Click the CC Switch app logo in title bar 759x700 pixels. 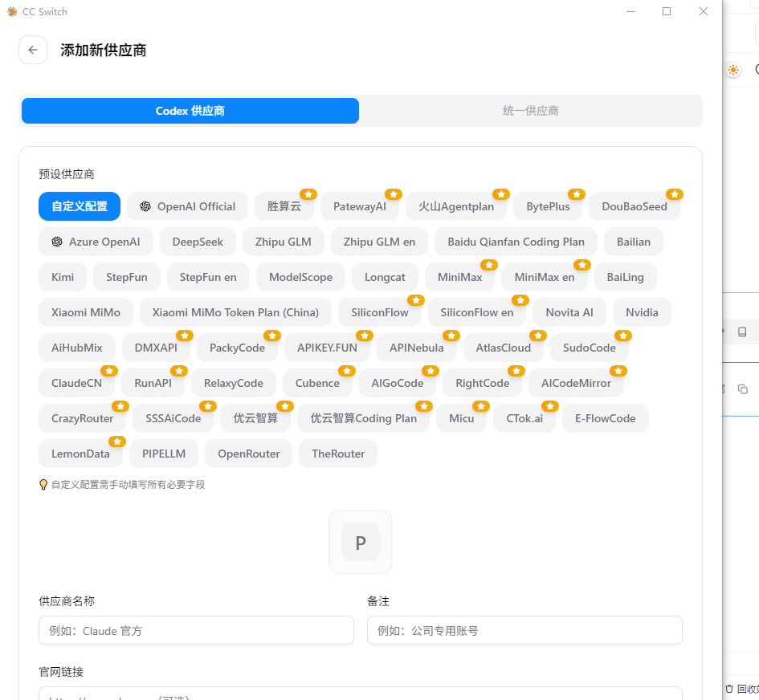pos(13,11)
